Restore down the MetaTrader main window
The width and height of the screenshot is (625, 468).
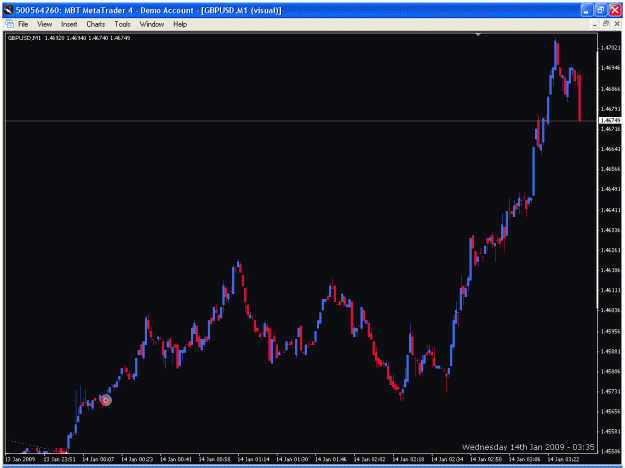coord(600,10)
